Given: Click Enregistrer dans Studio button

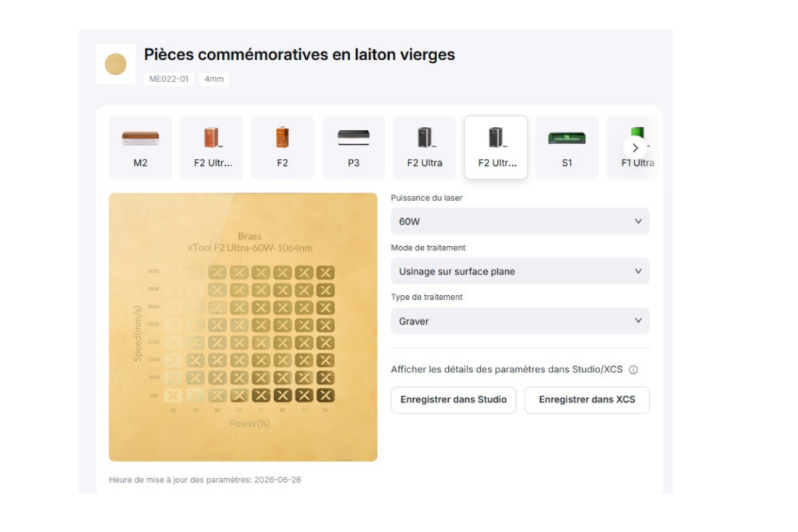Looking at the screenshot, I should click(x=454, y=400).
